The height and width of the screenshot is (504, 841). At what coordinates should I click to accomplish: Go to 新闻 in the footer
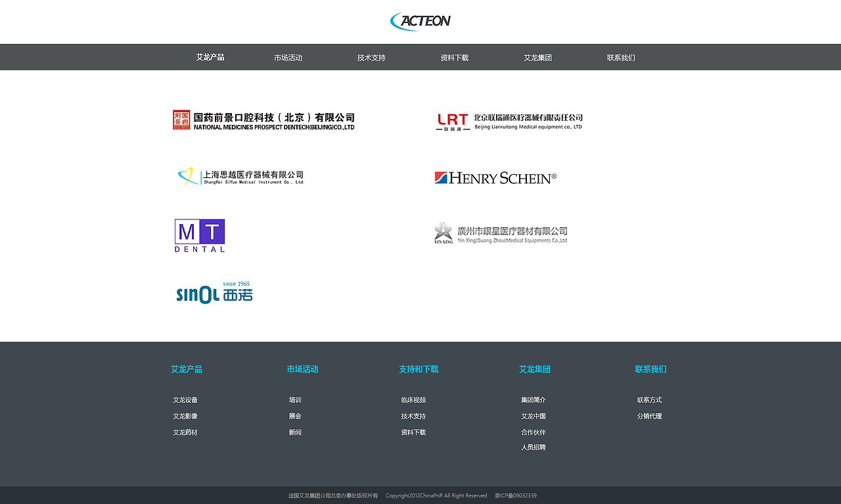pos(295,432)
